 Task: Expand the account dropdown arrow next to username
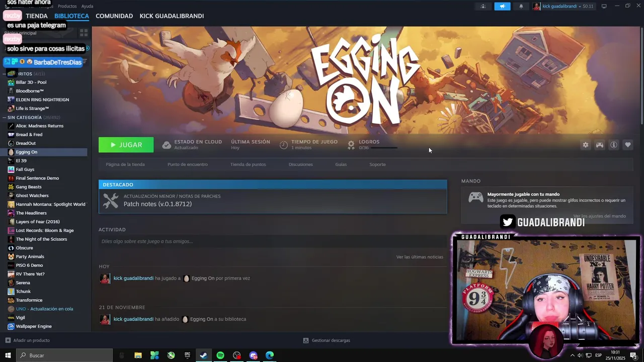pos(580,7)
